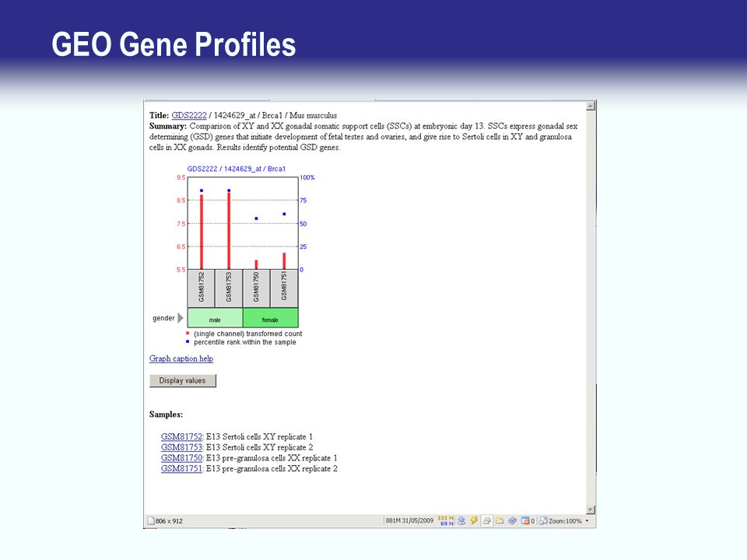
Task: Click the 9.5 axis label on chart
Action: point(181,177)
